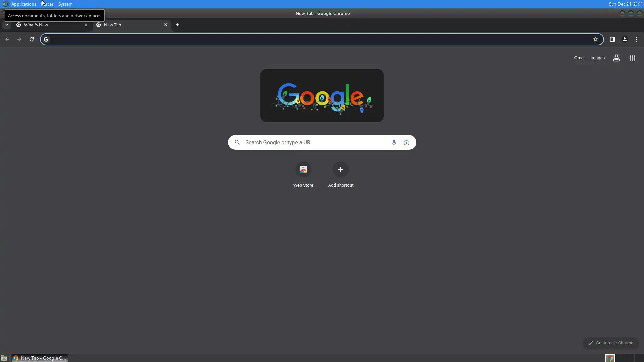Open the Google apps grid

point(632,58)
